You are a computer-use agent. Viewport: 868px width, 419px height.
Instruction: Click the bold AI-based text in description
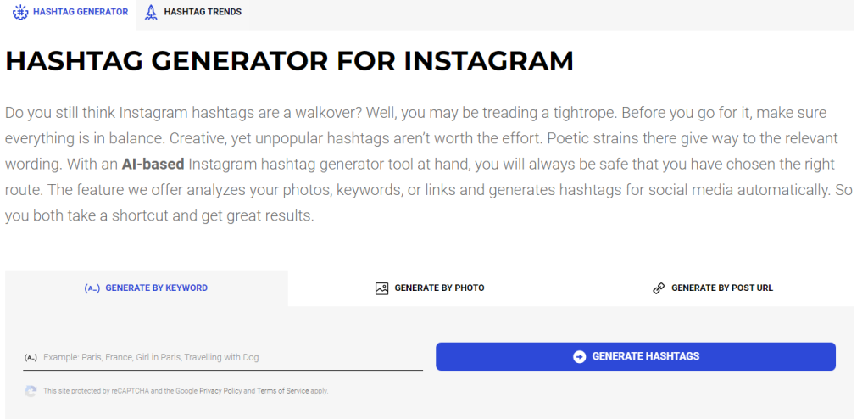pyautogui.click(x=153, y=165)
